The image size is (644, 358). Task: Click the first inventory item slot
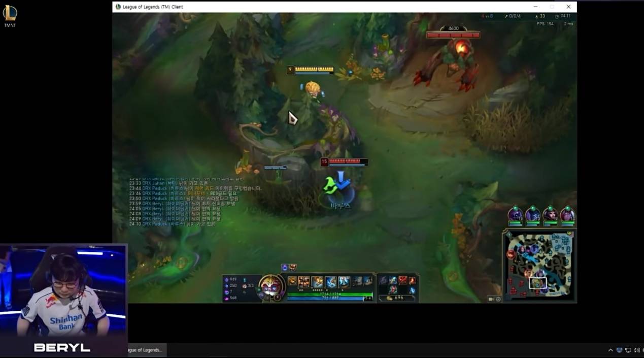click(x=383, y=280)
